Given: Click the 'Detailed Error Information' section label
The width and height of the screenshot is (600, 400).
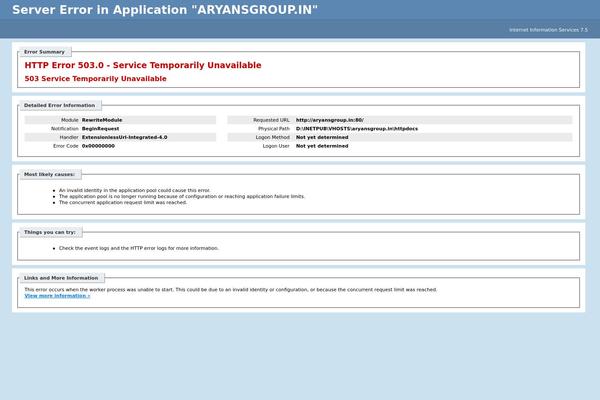Looking at the screenshot, I should tap(59, 105).
